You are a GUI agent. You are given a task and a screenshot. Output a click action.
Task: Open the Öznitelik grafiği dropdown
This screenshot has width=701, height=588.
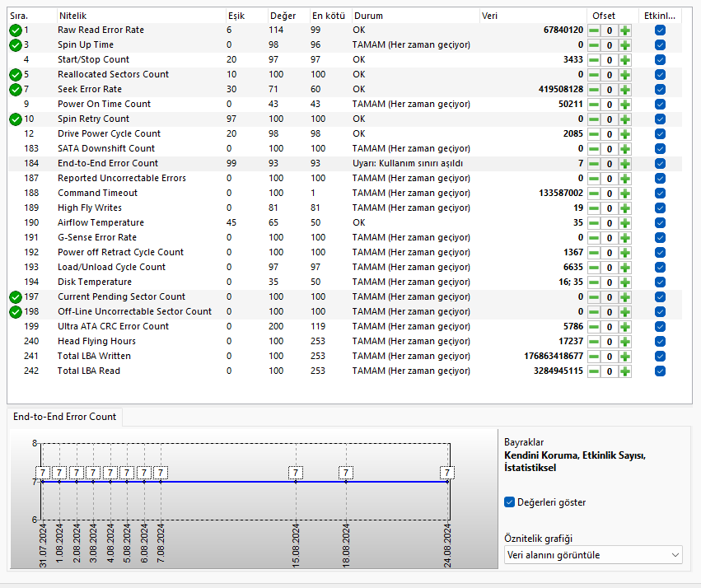coord(593,555)
